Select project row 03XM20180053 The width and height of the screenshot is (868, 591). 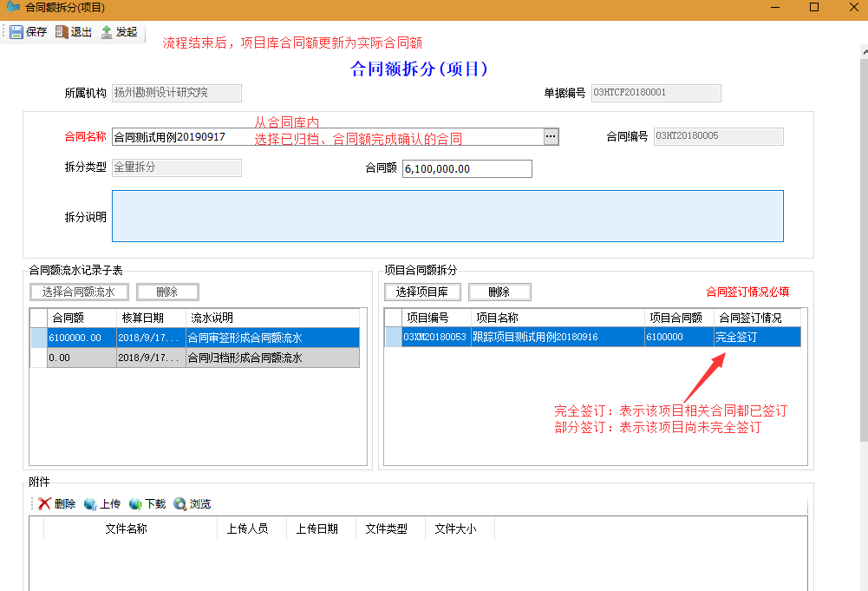(x=435, y=337)
